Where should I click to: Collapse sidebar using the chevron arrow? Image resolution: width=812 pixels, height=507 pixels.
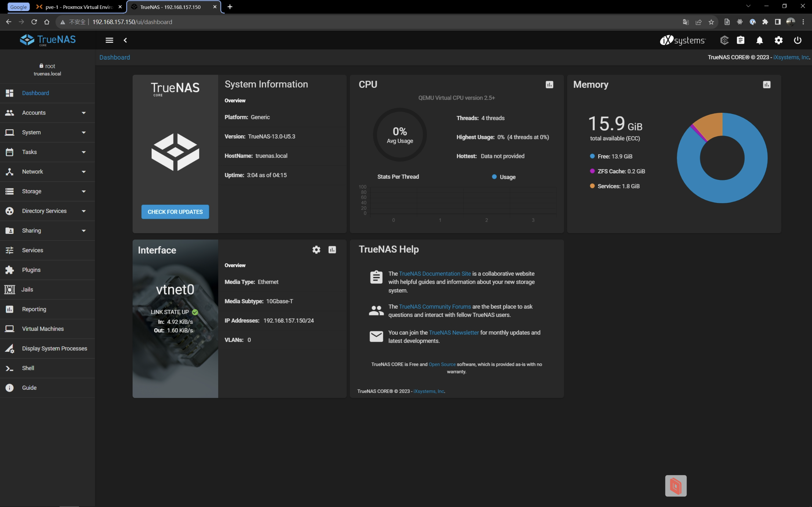pos(125,40)
